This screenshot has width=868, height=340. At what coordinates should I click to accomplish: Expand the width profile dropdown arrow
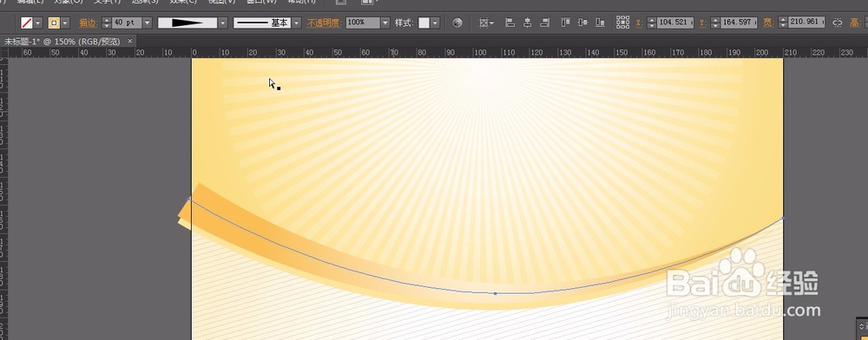[223, 23]
